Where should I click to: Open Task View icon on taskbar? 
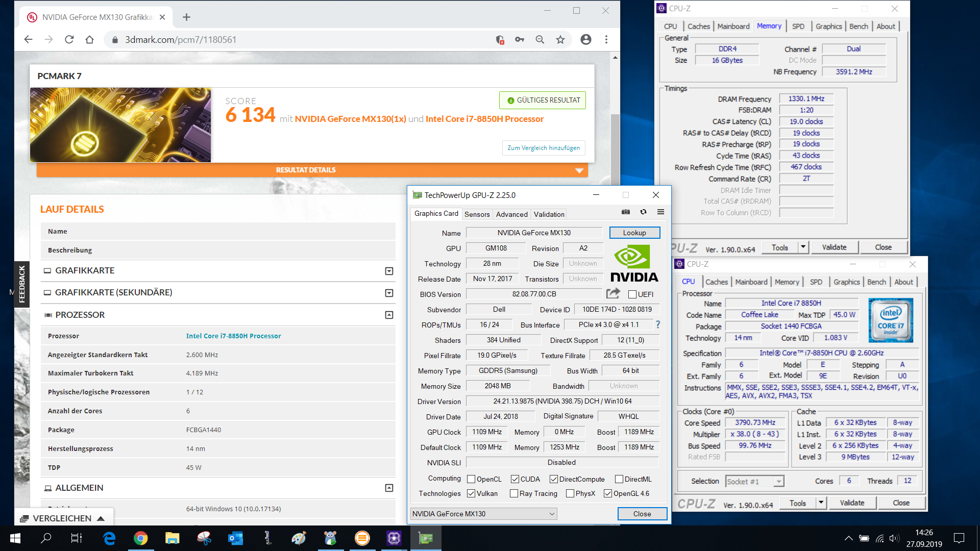[77, 538]
